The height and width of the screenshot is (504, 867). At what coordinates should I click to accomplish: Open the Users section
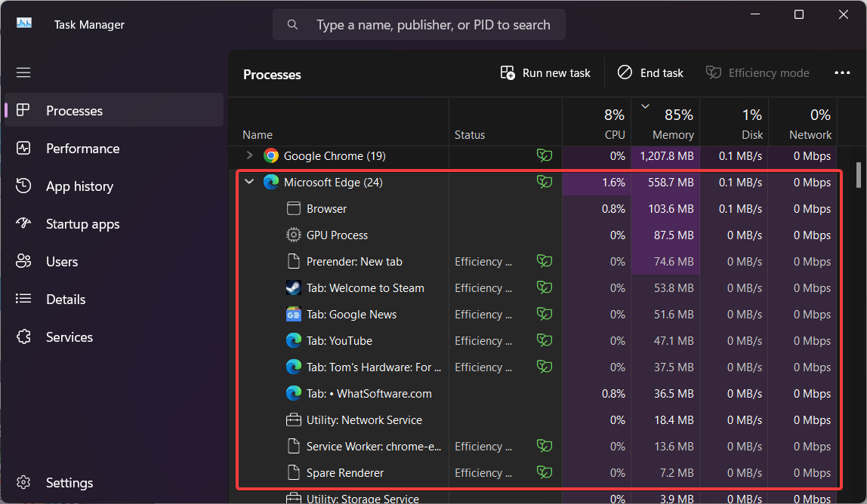[61, 261]
